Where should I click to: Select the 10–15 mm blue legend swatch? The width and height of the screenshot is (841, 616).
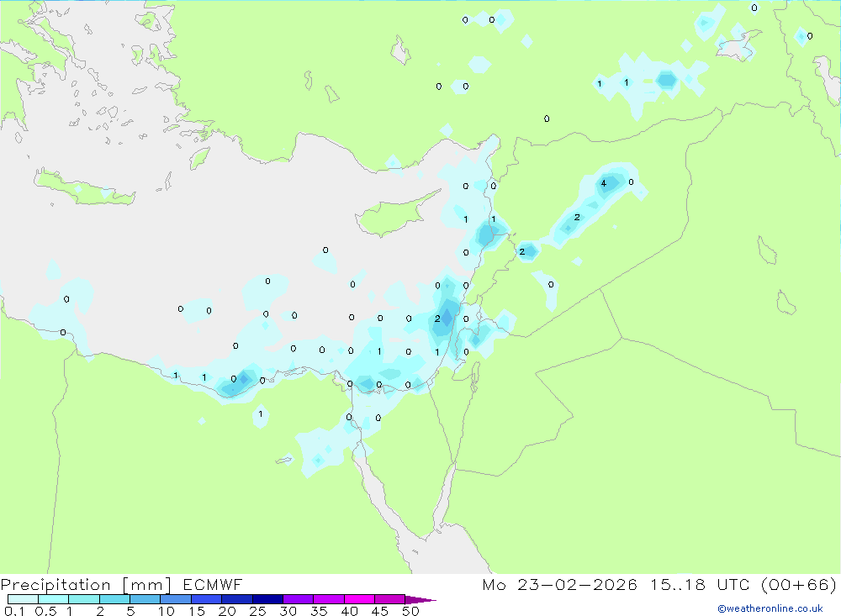click(176, 599)
